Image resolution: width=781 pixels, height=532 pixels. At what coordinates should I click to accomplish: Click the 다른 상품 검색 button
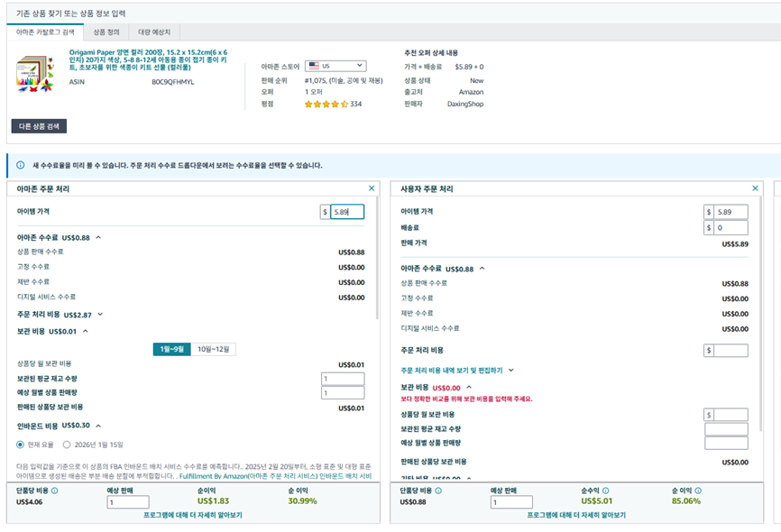39,126
